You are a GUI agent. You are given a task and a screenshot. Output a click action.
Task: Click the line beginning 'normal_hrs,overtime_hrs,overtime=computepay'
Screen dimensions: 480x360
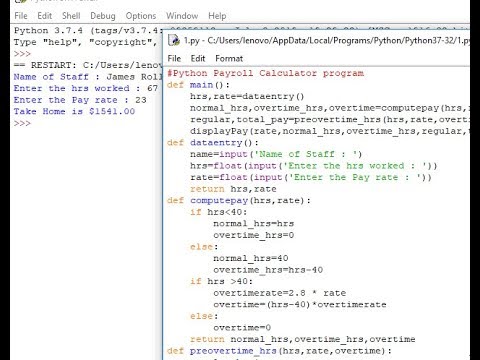(x=330, y=108)
